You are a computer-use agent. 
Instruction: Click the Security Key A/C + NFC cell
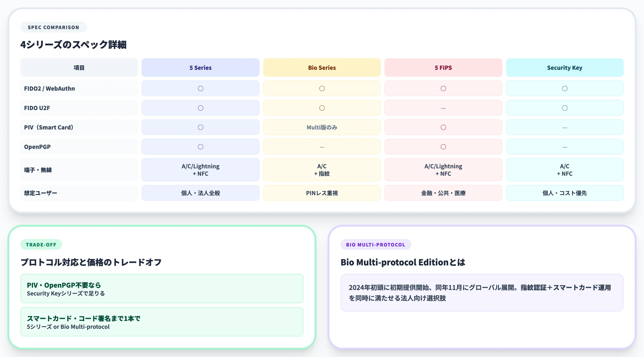(565, 170)
